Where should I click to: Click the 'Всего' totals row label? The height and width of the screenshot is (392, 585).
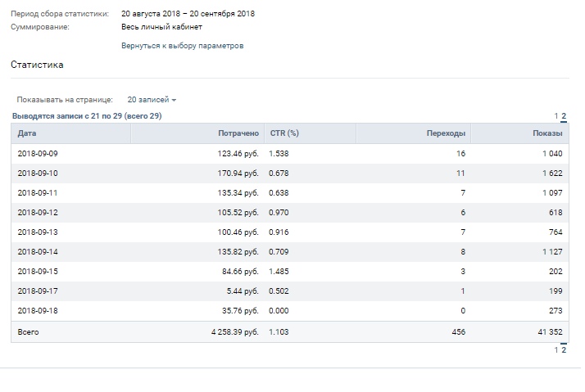coord(28,332)
